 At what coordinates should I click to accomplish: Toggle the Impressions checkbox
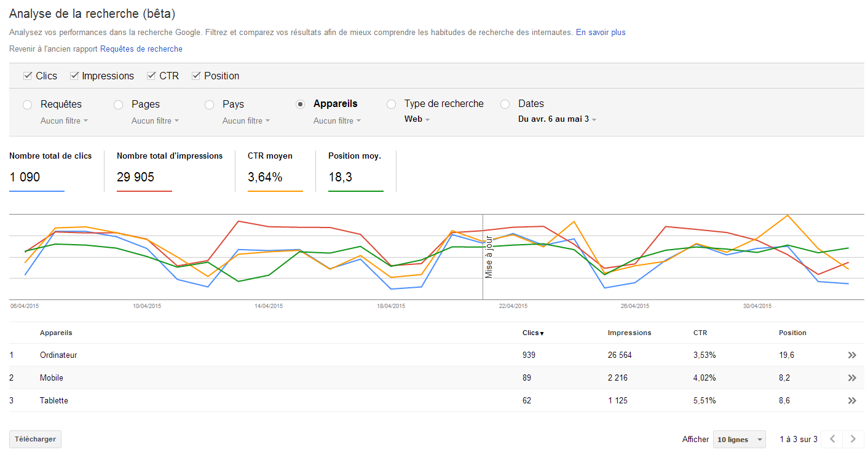(x=74, y=76)
